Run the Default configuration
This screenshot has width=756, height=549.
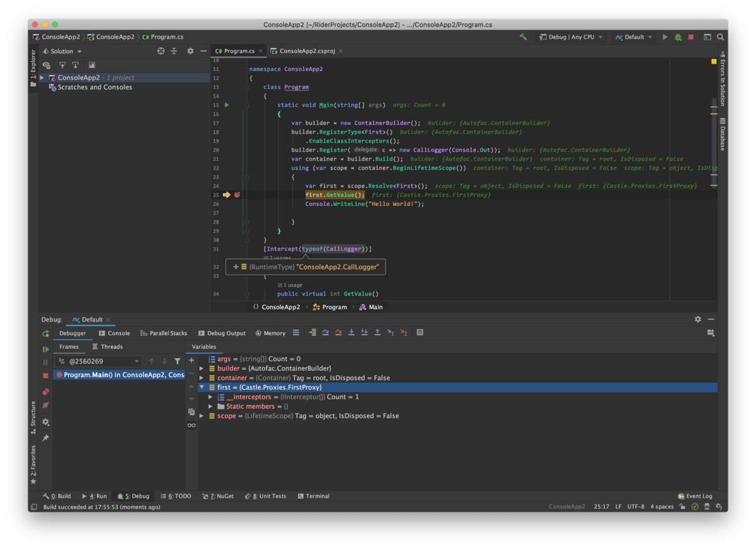coord(665,37)
